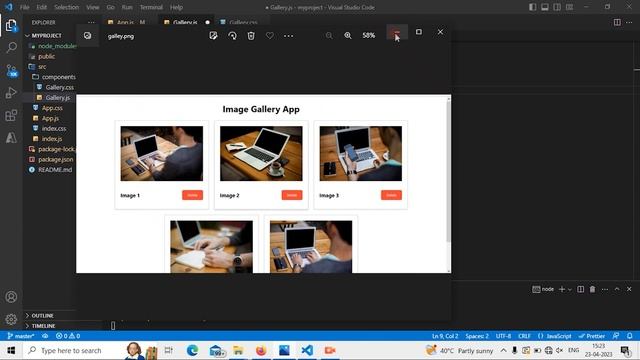Open editor more actions menu
Viewport: 640px width, 360px height.
pyautogui.click(x=629, y=22)
